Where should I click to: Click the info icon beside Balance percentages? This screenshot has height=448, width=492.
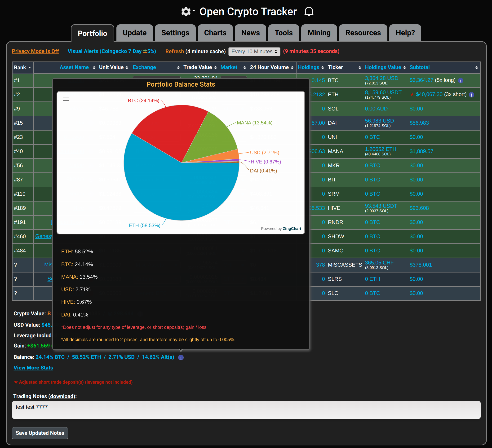(181, 357)
